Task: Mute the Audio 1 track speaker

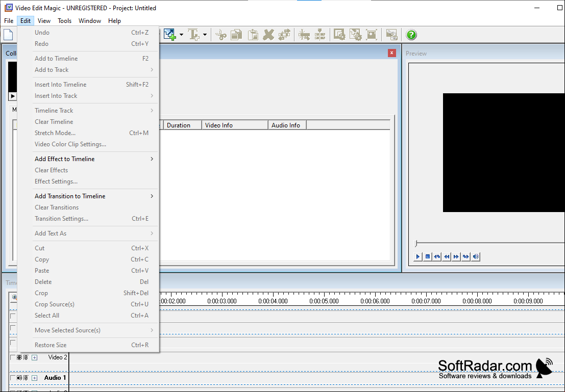Action: click(19, 378)
